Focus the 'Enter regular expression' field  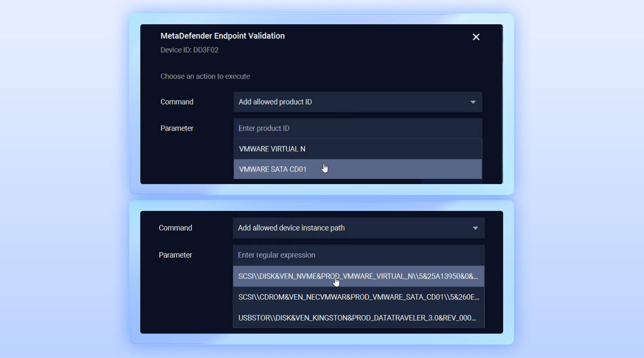(x=358, y=255)
